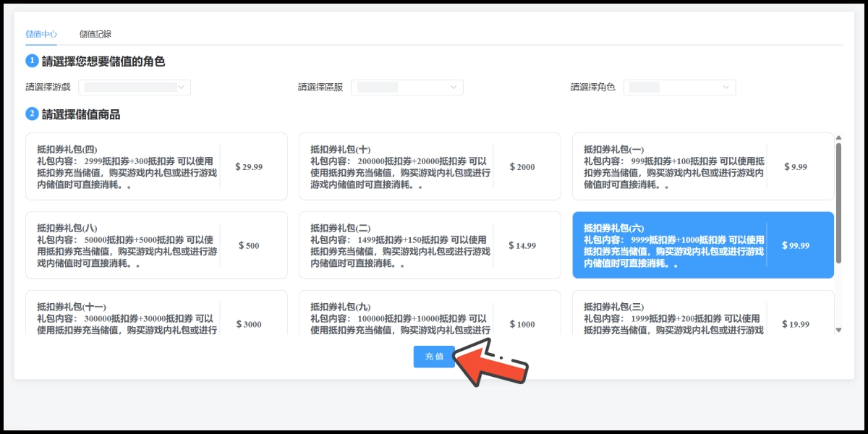Click the 充值 button
This screenshot has height=434, width=868.
point(434,357)
